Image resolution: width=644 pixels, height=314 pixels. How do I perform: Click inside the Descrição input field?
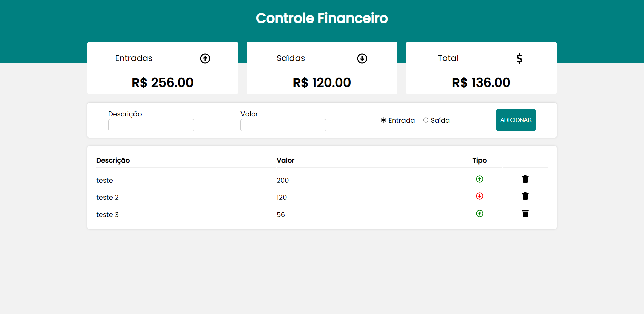(x=151, y=125)
